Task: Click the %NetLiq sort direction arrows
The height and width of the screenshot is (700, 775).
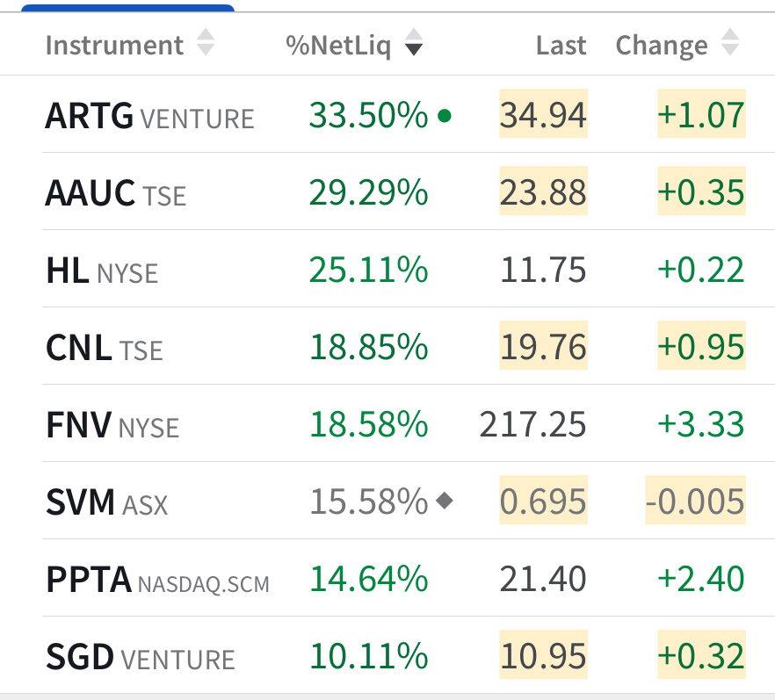Action: 413,44
